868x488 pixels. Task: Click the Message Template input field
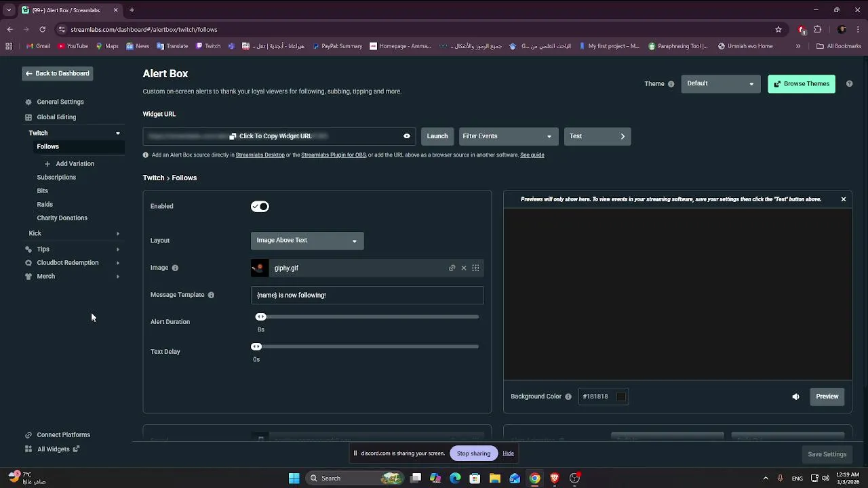pyautogui.click(x=367, y=295)
